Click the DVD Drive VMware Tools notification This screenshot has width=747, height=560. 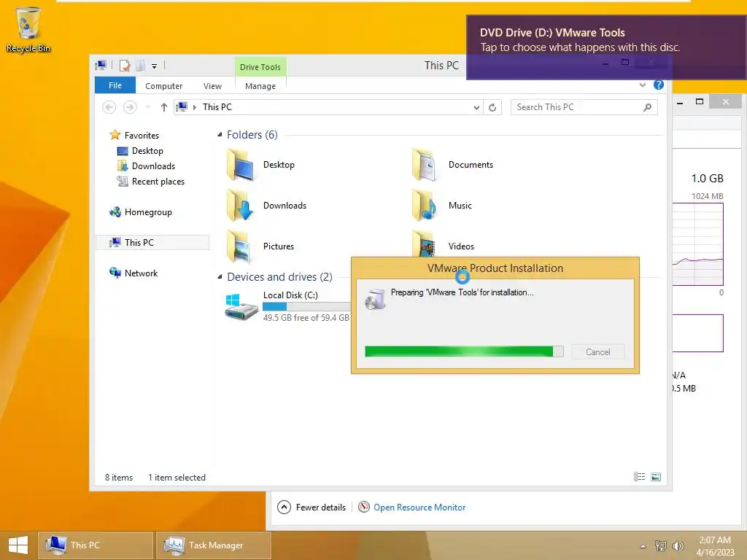point(606,47)
